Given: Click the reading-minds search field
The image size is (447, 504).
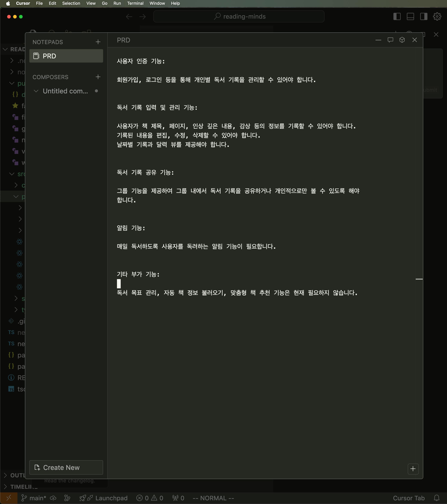Looking at the screenshot, I should [239, 17].
